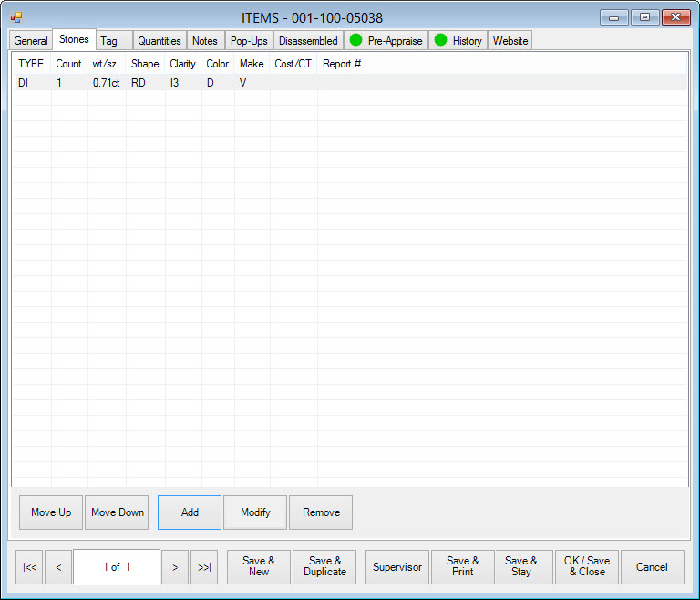Screen dimensions: 700x600
Task: Jump to last record navigation button
Action: (204, 567)
